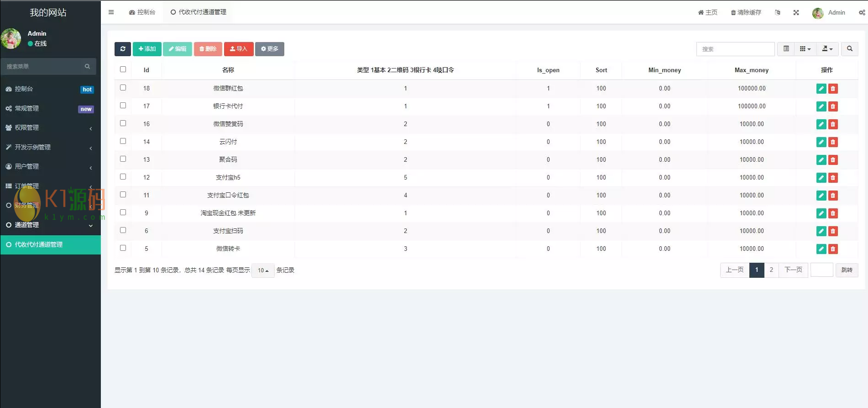Click the Is_open column header
The image size is (868, 408).
[x=548, y=70]
